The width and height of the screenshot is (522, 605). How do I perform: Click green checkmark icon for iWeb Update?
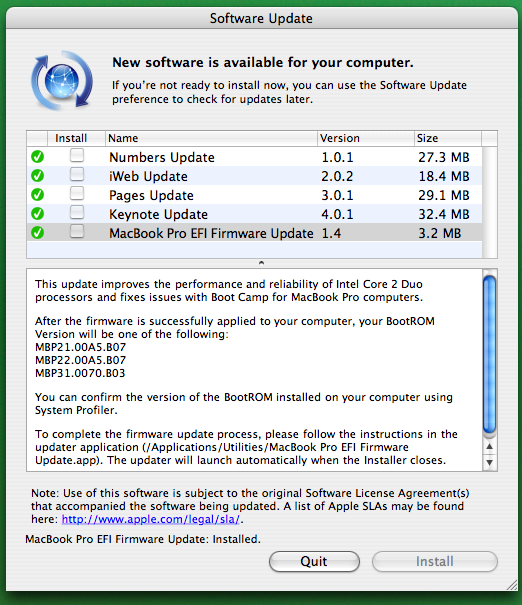(x=37, y=176)
